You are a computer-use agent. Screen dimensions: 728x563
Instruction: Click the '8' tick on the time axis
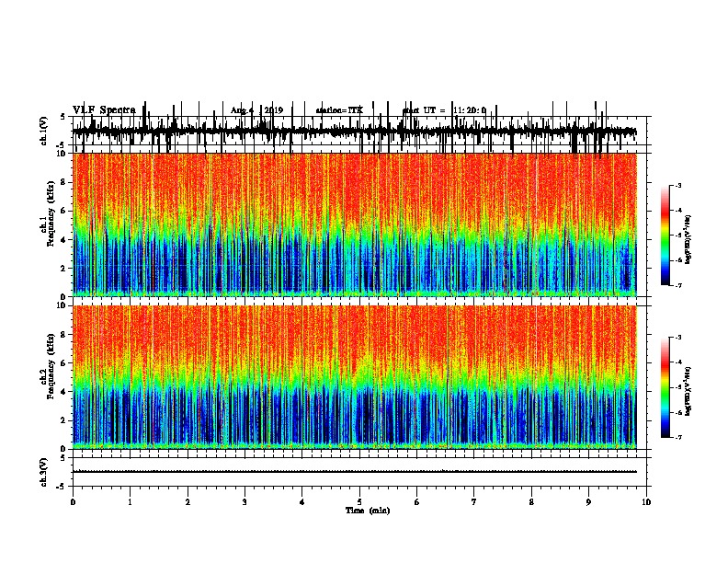tap(531, 502)
